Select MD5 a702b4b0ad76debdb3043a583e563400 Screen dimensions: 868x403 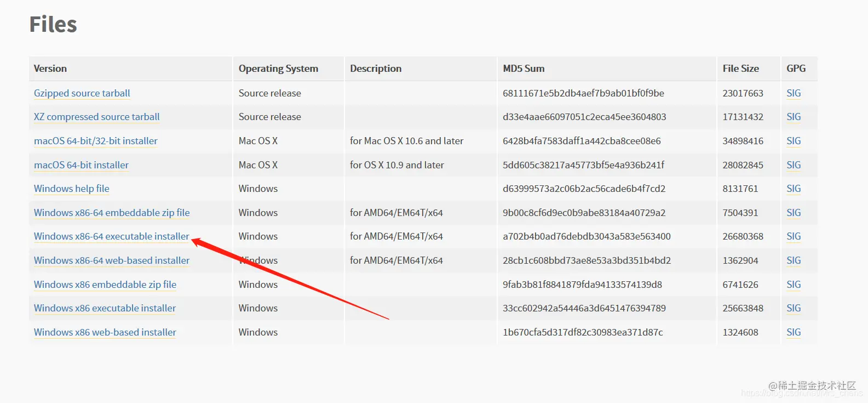[x=587, y=236]
